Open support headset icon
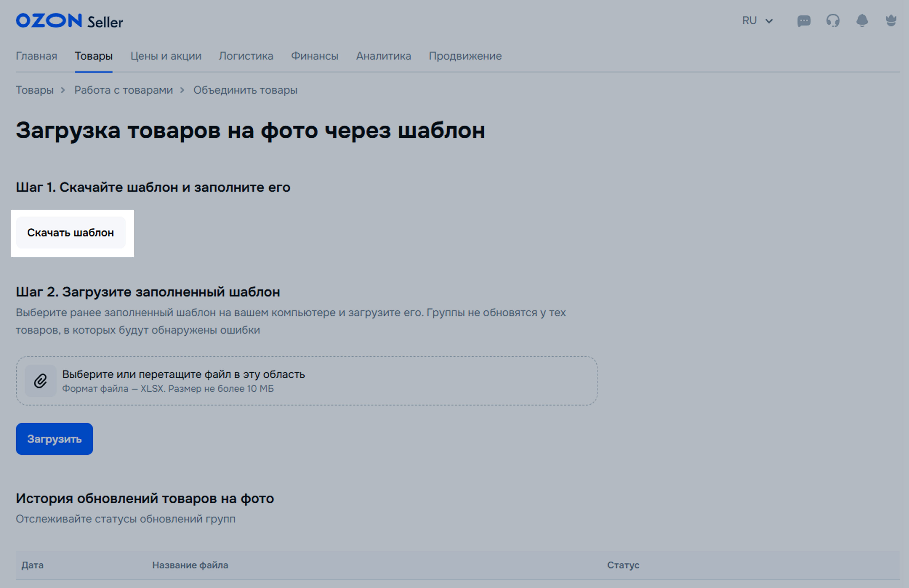Viewport: 909px width, 588px height. click(833, 21)
